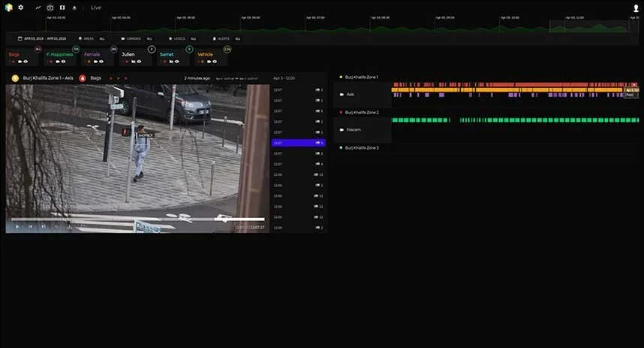Click the surveillance video frame
Image resolution: width=644 pixels, height=348 pixels.
[137, 159]
